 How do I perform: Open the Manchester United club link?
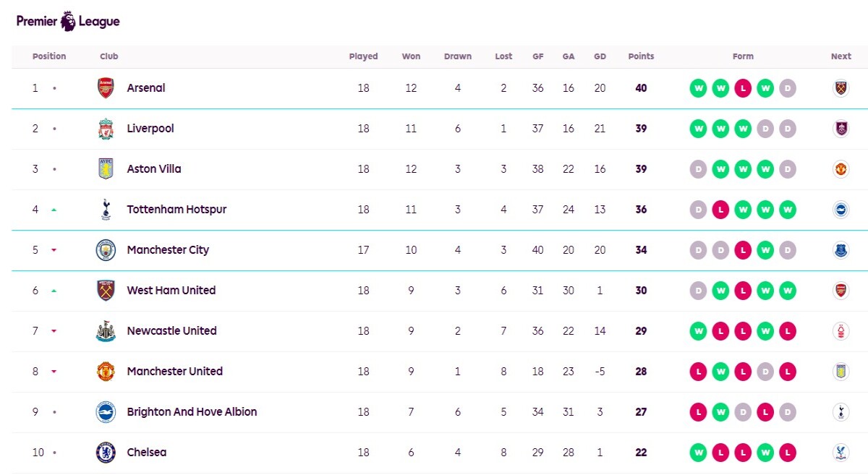(x=174, y=372)
